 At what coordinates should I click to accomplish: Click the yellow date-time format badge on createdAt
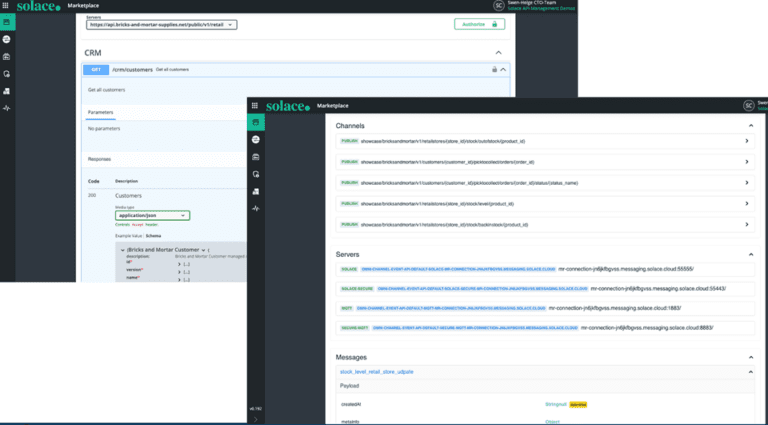tap(578, 404)
